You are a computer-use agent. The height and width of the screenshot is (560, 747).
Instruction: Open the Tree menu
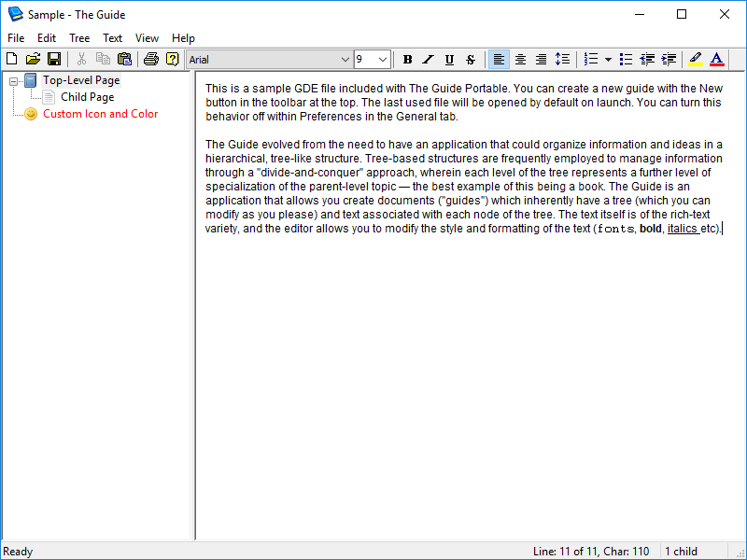point(79,38)
